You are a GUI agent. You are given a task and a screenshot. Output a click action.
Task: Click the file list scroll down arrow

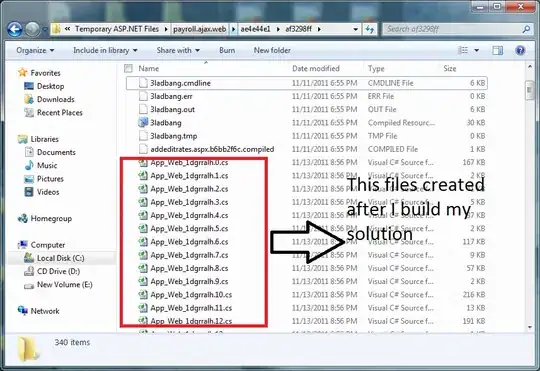point(530,327)
